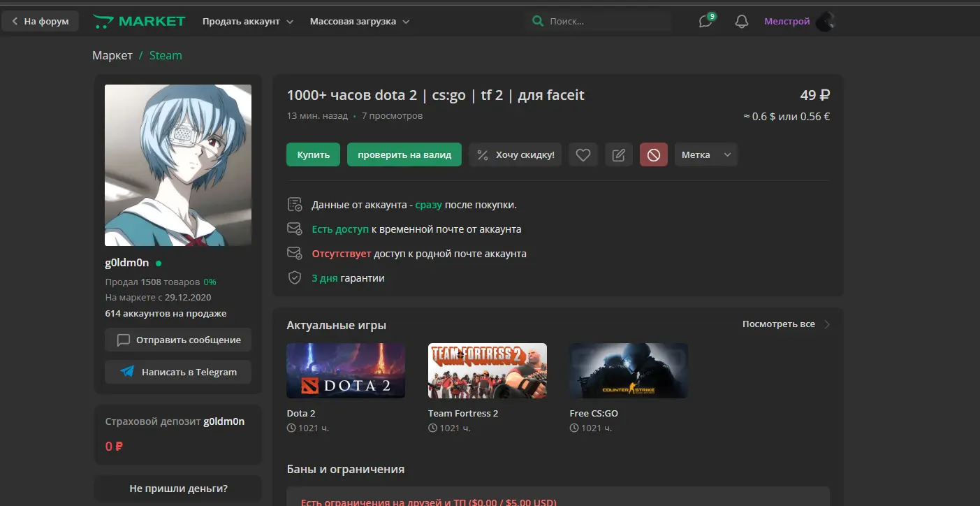Click the Поиск search field
This screenshot has height=506, width=980.
coord(599,21)
